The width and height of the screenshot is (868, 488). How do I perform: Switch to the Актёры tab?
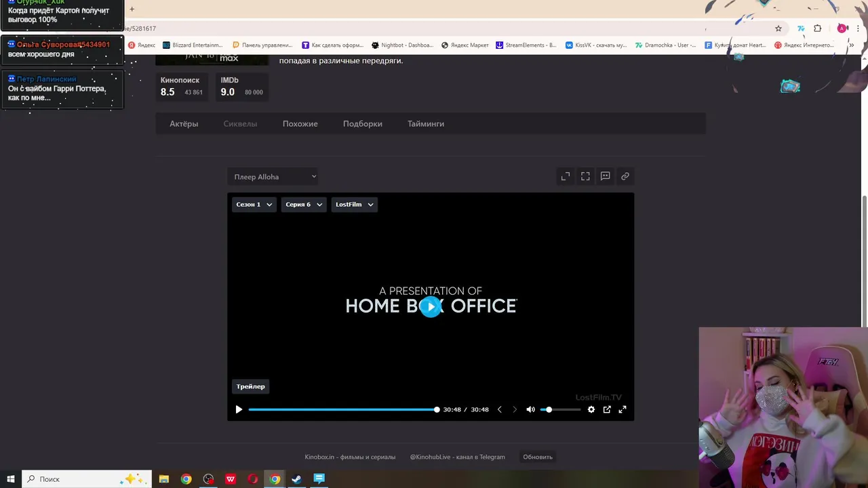(184, 124)
